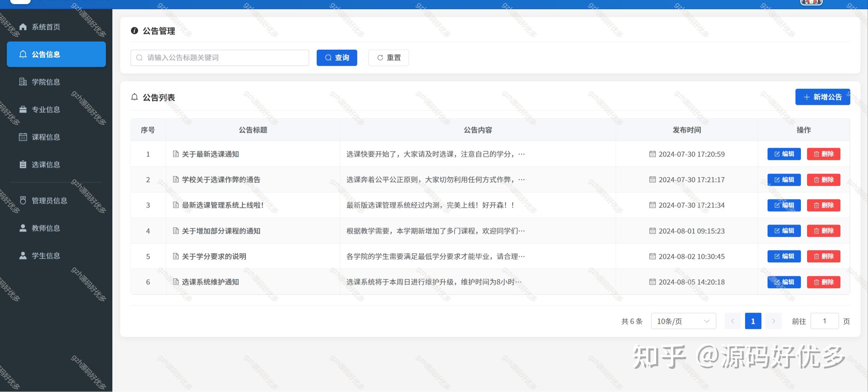Screen dimensions: 868x392
Task: Click the bell icon next to 公告列表
Action: click(135, 97)
